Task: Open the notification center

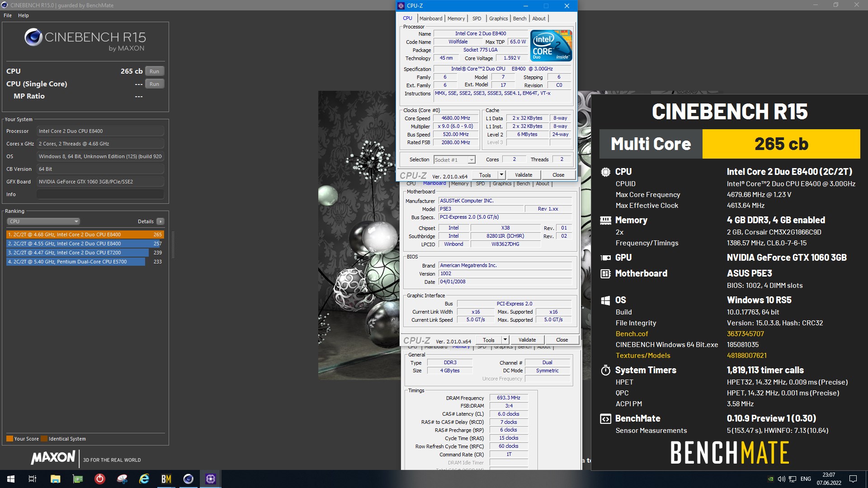Action: click(x=853, y=479)
